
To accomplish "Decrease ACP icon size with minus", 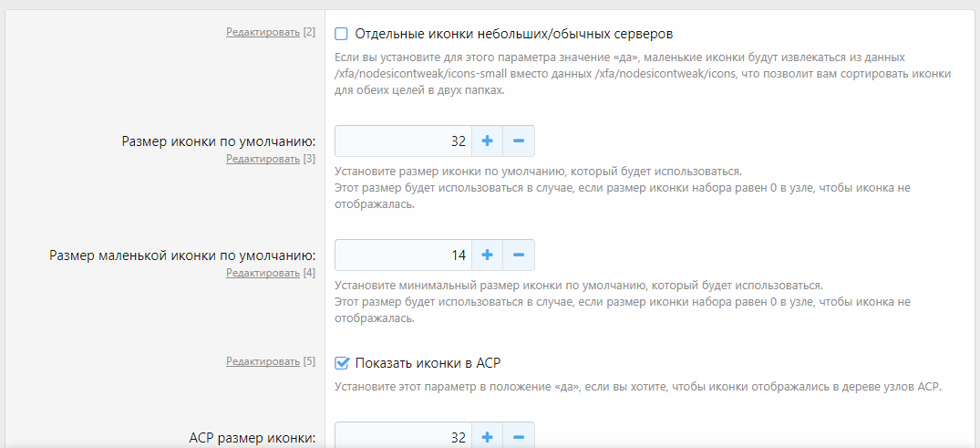I will (x=519, y=437).
